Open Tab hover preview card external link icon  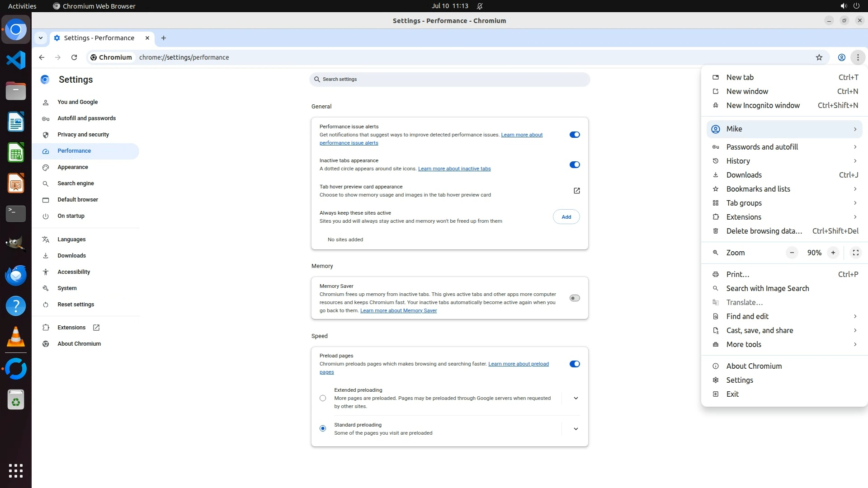coord(576,191)
